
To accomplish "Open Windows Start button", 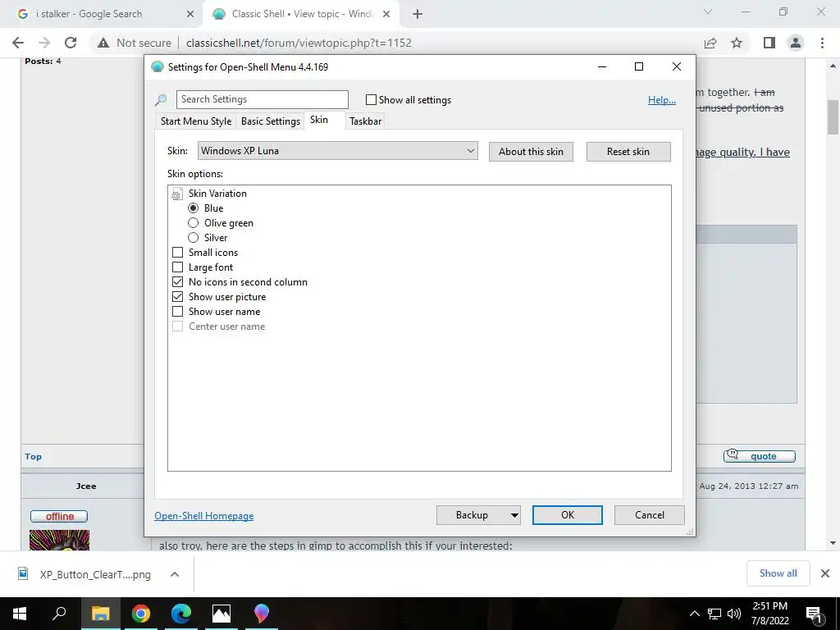I will (x=20, y=614).
